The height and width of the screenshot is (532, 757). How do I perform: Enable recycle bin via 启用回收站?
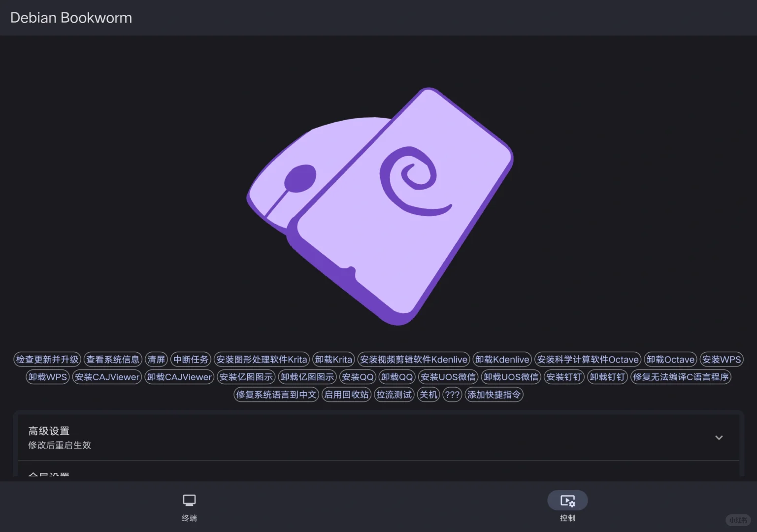point(346,395)
